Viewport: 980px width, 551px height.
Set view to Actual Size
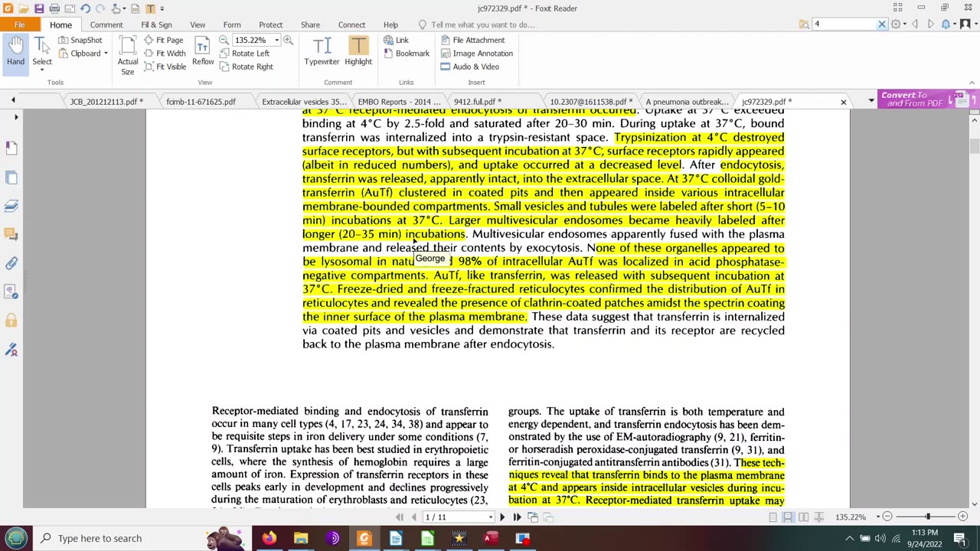128,57
